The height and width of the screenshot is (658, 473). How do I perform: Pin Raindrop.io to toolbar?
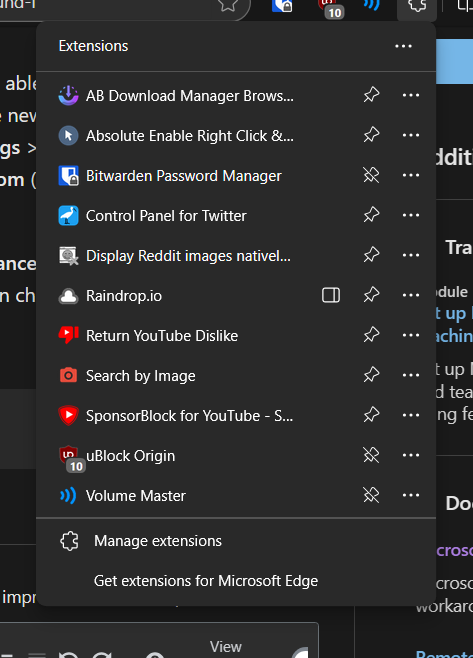click(371, 295)
